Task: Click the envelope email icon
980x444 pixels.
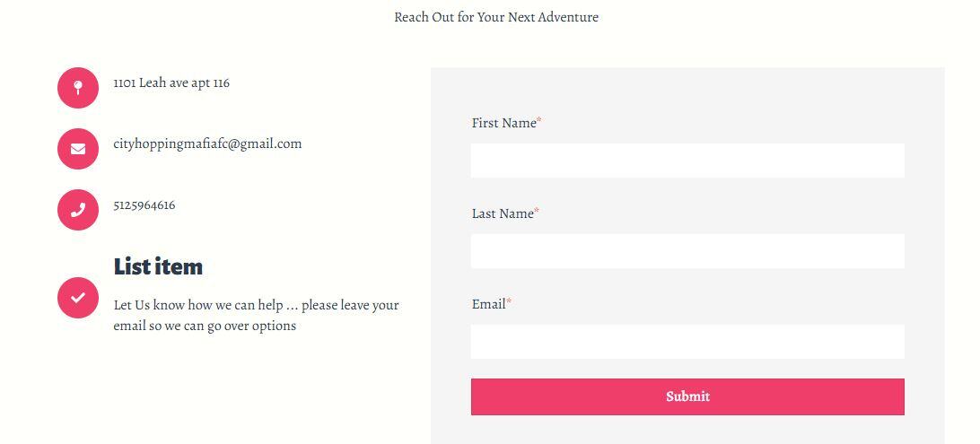Action: (78, 149)
